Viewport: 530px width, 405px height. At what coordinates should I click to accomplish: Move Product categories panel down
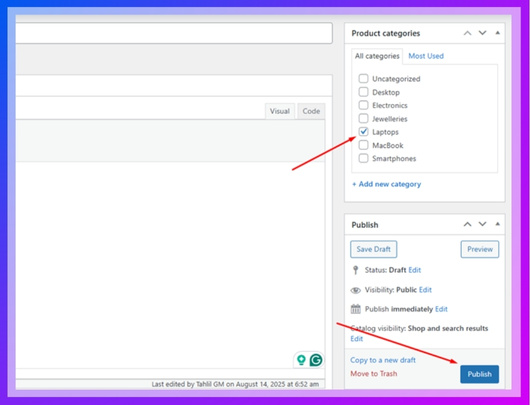pos(482,33)
